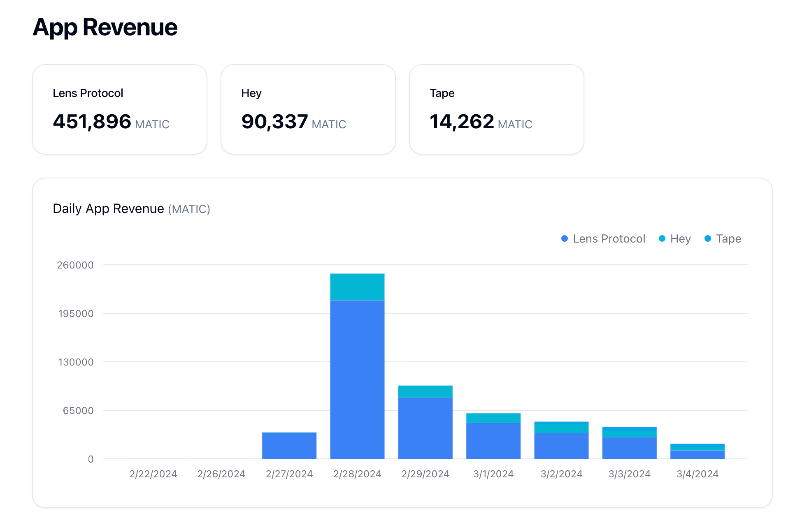Click the 2/26/2024 axis label
The height and width of the screenshot is (532, 809).
221,474
